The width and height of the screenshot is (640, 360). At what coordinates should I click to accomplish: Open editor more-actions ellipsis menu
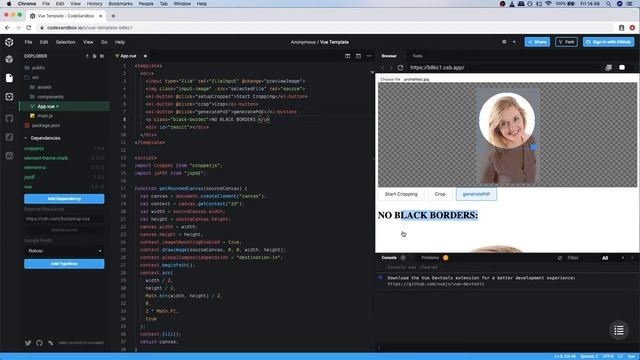click(x=369, y=56)
